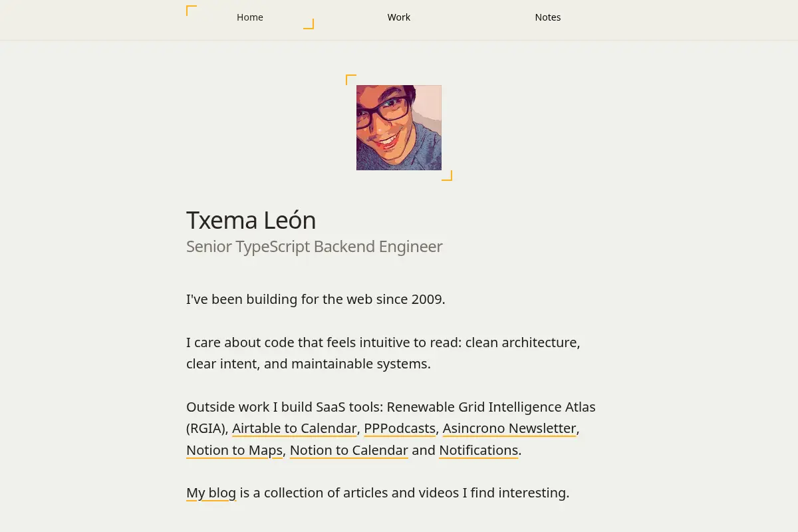Click the paragraph about clean architecture

[383, 353]
